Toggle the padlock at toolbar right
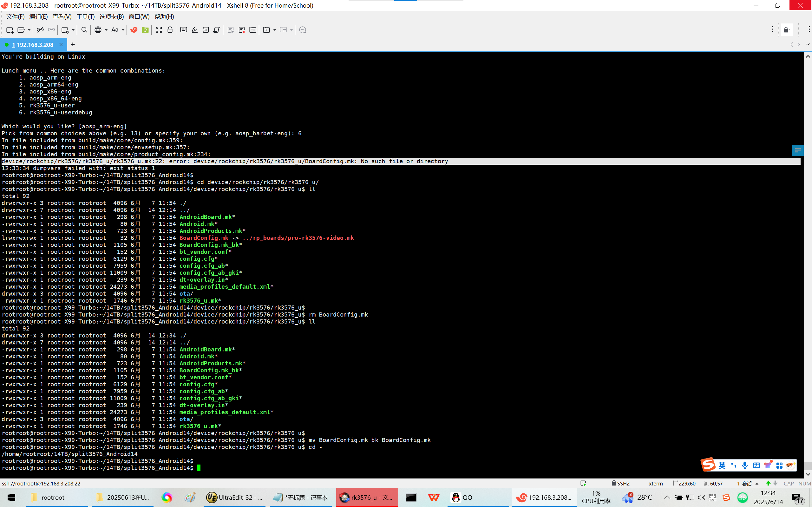 click(x=786, y=30)
